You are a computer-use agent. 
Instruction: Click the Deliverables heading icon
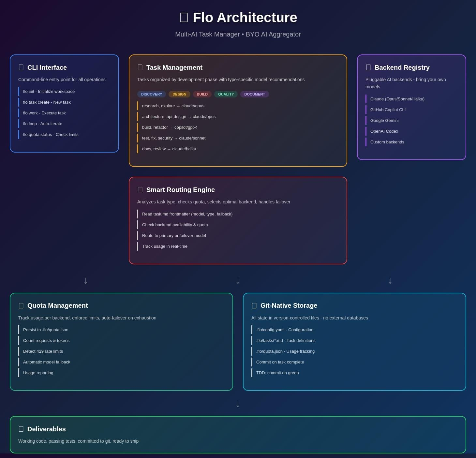(21, 429)
